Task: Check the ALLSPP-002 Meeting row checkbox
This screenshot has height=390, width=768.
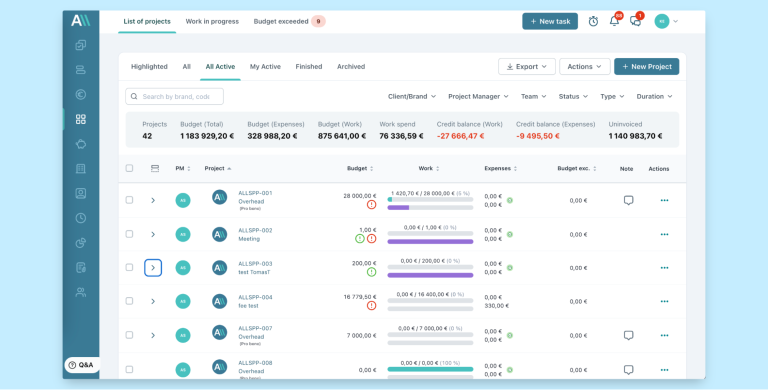Action: 129,234
